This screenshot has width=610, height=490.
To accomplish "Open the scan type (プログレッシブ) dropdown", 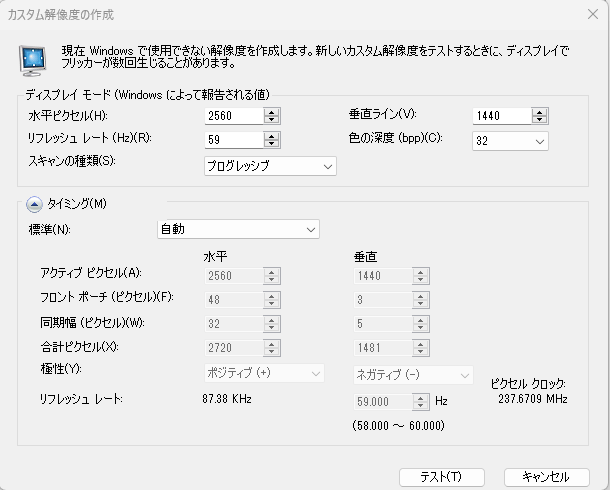I will [270, 166].
